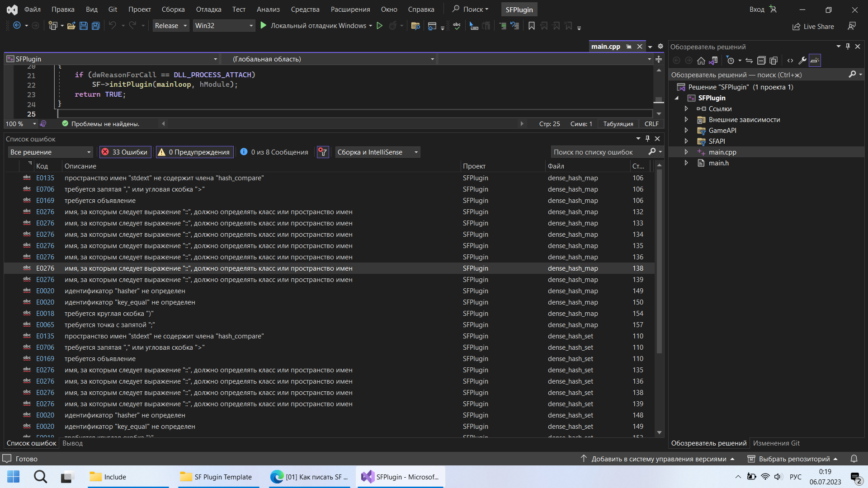Toggle the 0 Предупреждения warnings filter

pos(194,152)
